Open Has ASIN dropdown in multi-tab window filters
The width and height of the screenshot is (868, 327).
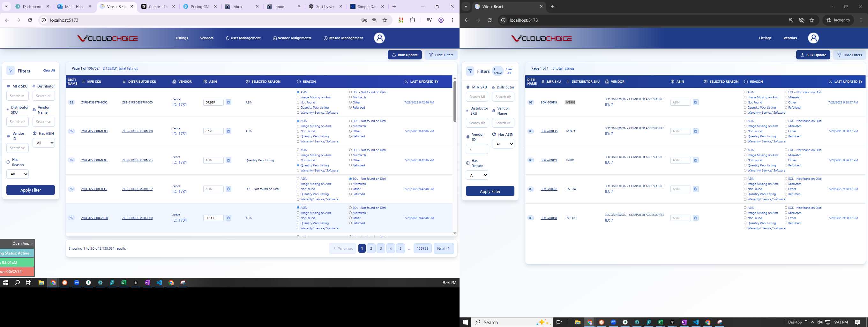click(x=44, y=143)
